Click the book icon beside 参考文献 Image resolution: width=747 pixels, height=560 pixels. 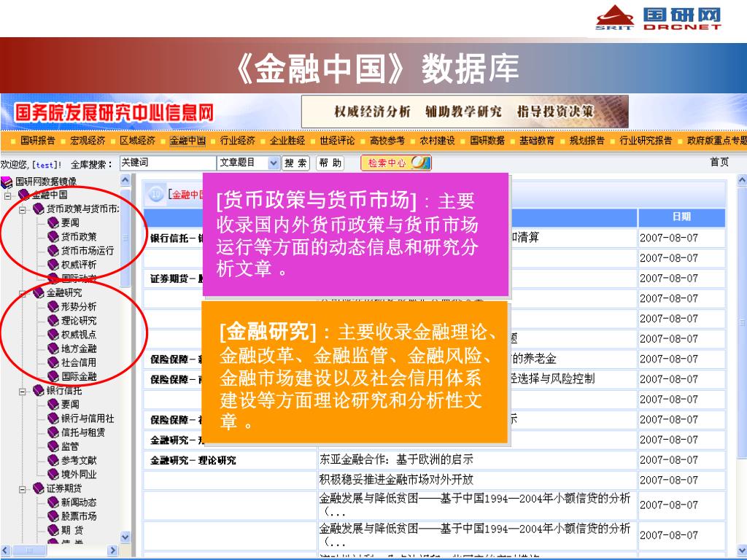click(x=53, y=460)
